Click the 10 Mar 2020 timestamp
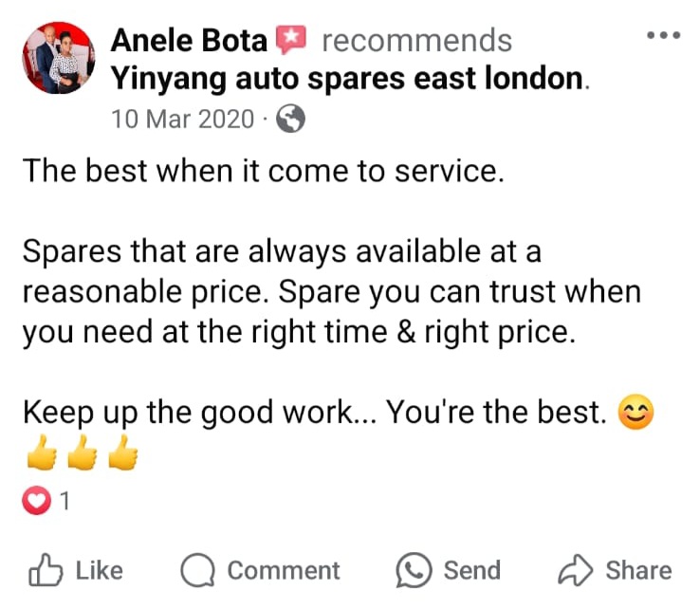 pyautogui.click(x=183, y=120)
